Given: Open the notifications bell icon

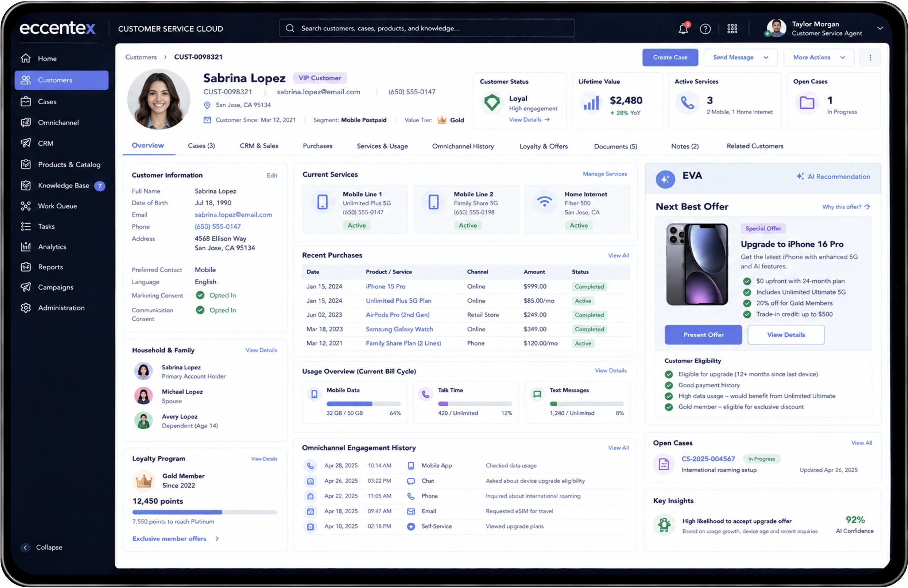Looking at the screenshot, I should (683, 29).
